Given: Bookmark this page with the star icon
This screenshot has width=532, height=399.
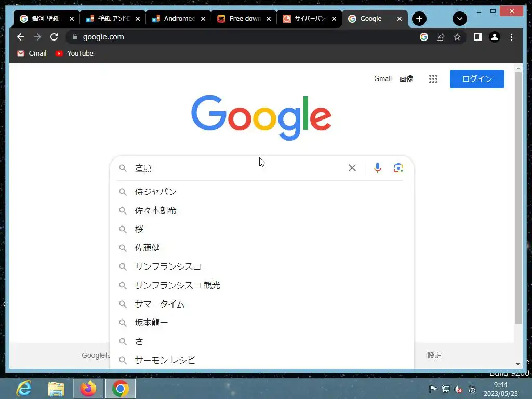Looking at the screenshot, I should click(x=457, y=37).
